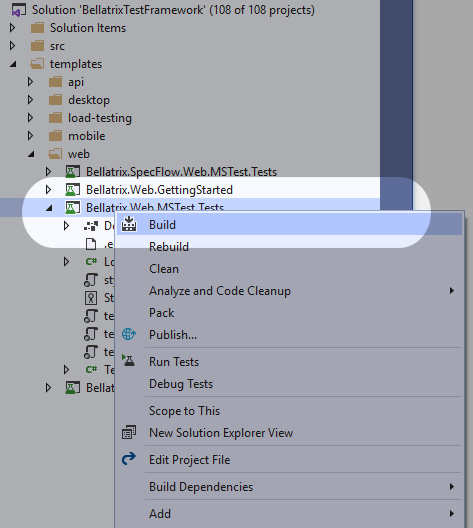
Task: Select the Add menu entry
Action: click(289, 514)
